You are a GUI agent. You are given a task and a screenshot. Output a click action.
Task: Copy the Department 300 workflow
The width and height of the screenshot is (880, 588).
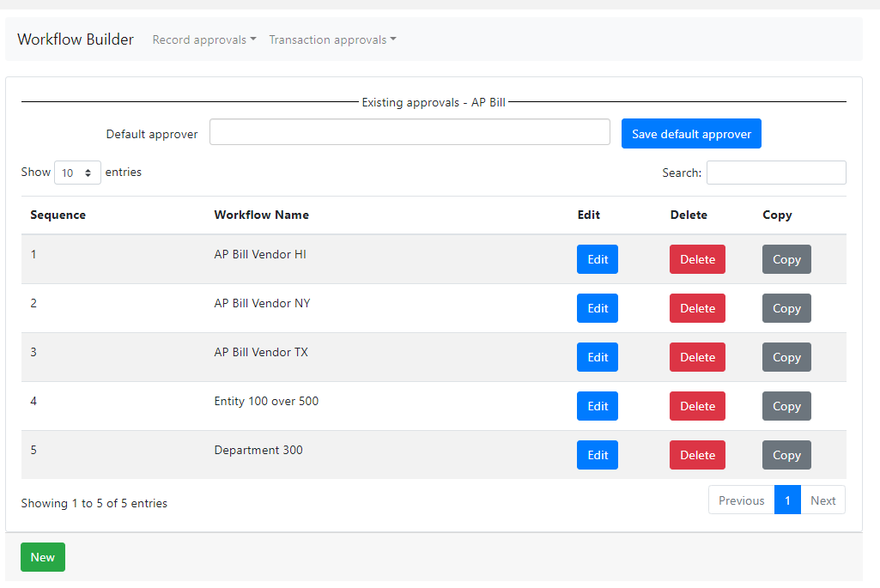click(786, 455)
